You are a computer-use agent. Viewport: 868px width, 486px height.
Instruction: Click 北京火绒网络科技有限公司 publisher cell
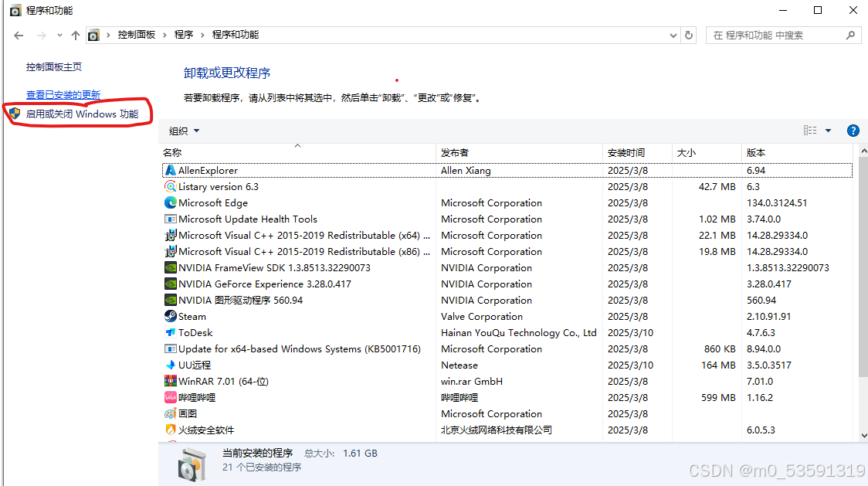click(497, 430)
